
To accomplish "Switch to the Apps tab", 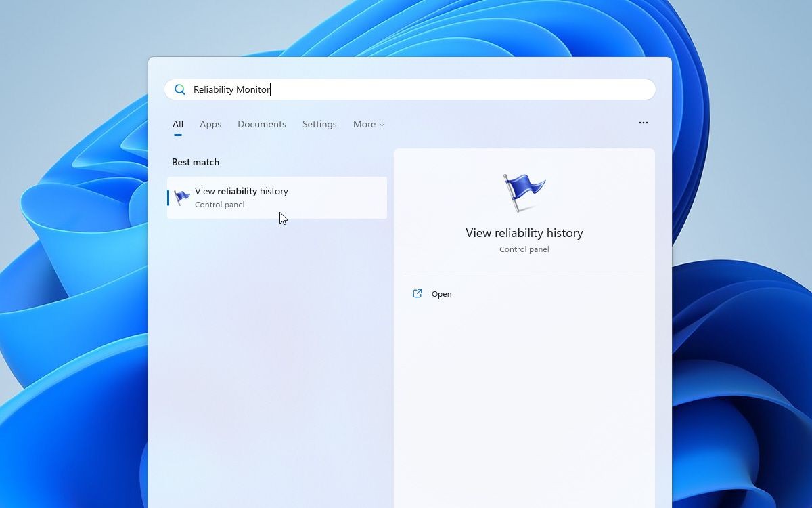I will (x=210, y=124).
